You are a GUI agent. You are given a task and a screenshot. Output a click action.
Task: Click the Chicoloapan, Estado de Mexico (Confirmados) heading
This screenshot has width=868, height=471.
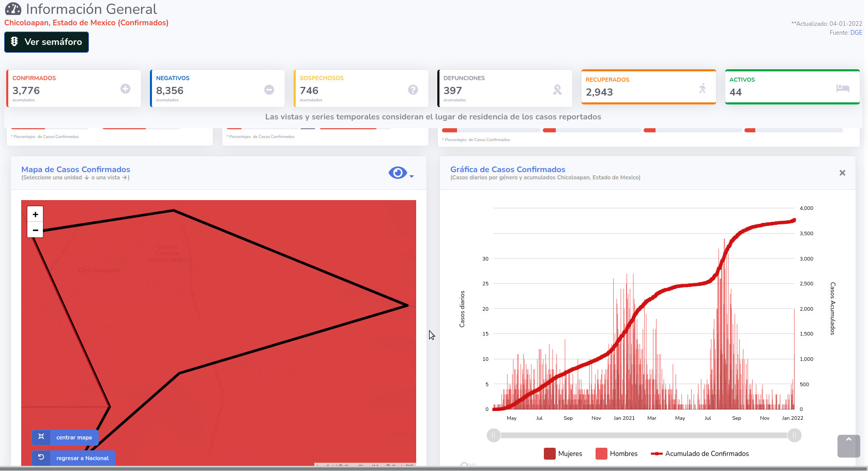[86, 23]
